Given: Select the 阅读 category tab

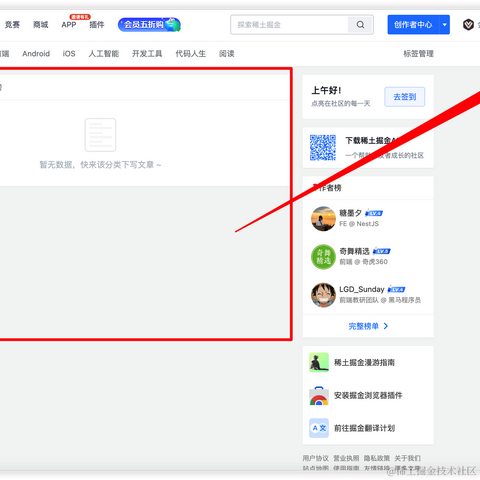Looking at the screenshot, I should [227, 54].
